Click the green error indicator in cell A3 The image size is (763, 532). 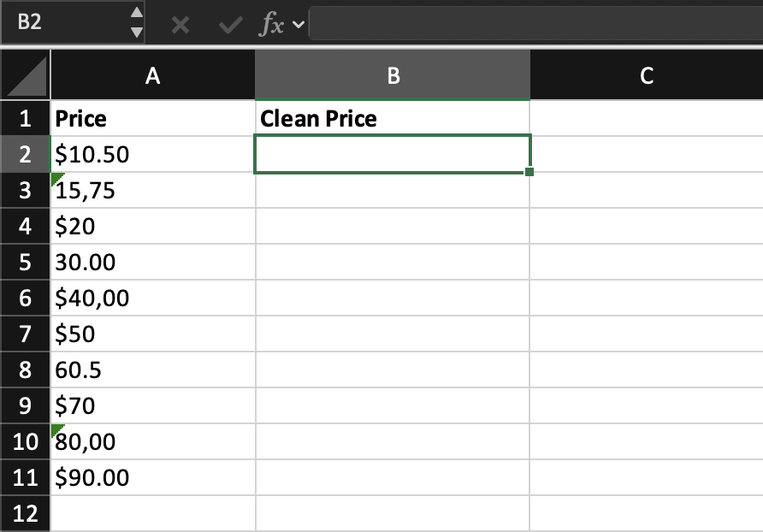[x=56, y=176]
